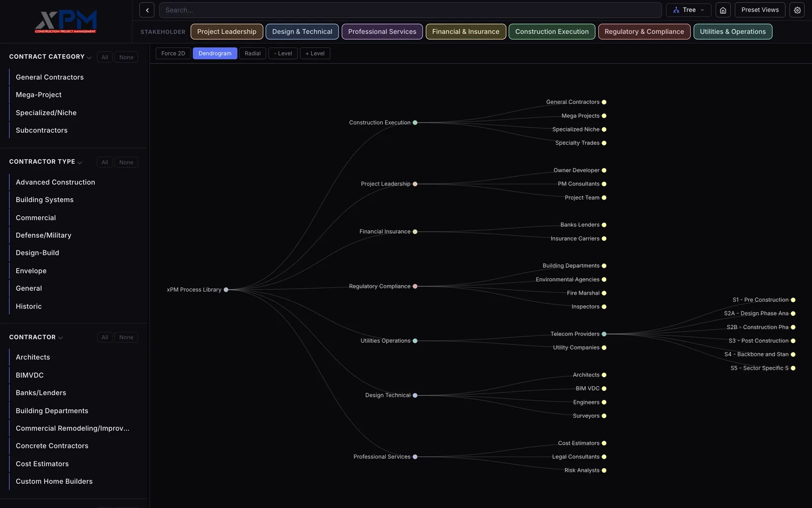The width and height of the screenshot is (812, 508).
Task: Choose Design-Build contractor type
Action: coord(38,253)
